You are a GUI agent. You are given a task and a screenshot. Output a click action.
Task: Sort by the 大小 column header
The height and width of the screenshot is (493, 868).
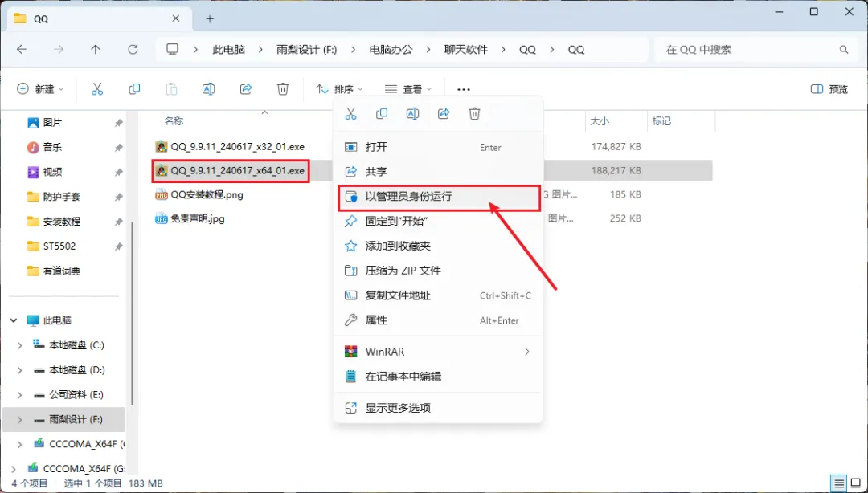600,121
